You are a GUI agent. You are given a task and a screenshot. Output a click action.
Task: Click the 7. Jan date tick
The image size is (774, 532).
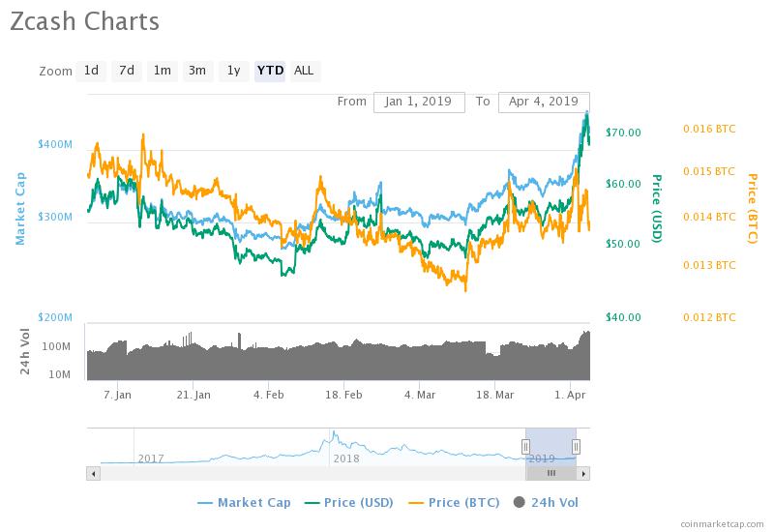(117, 395)
